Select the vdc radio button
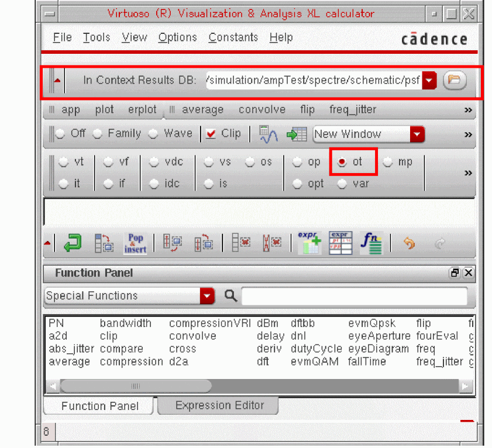 click(x=154, y=162)
